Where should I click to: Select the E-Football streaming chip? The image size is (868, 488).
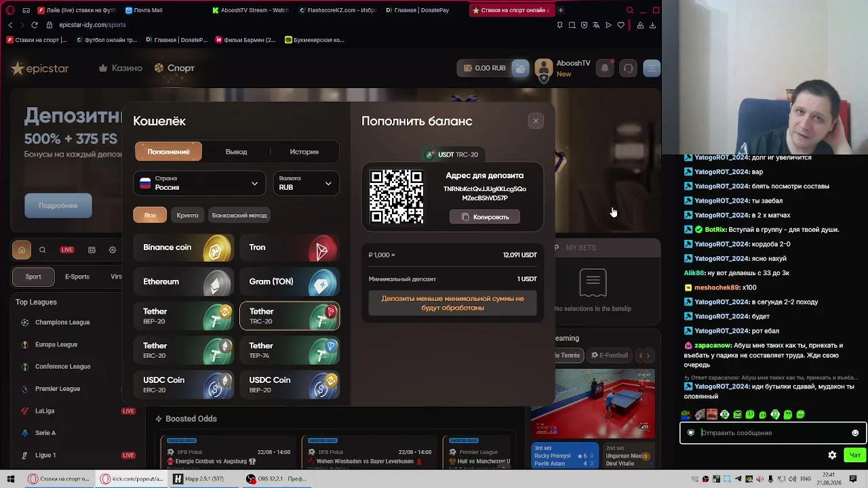610,355
